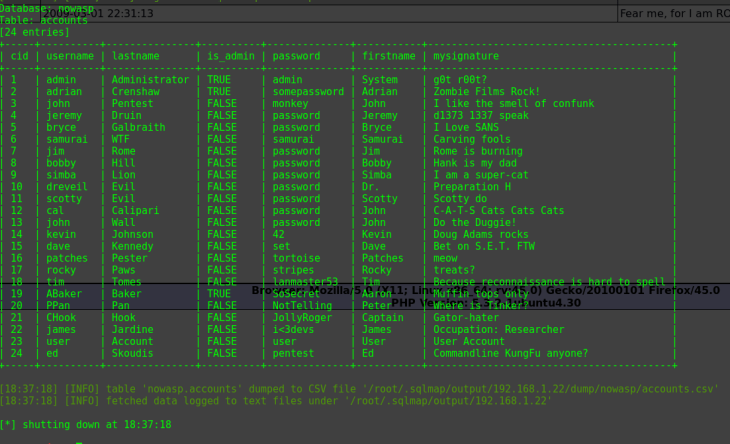Click the signature 'Hank is my dad'
This screenshot has height=444, width=730.
point(475,163)
